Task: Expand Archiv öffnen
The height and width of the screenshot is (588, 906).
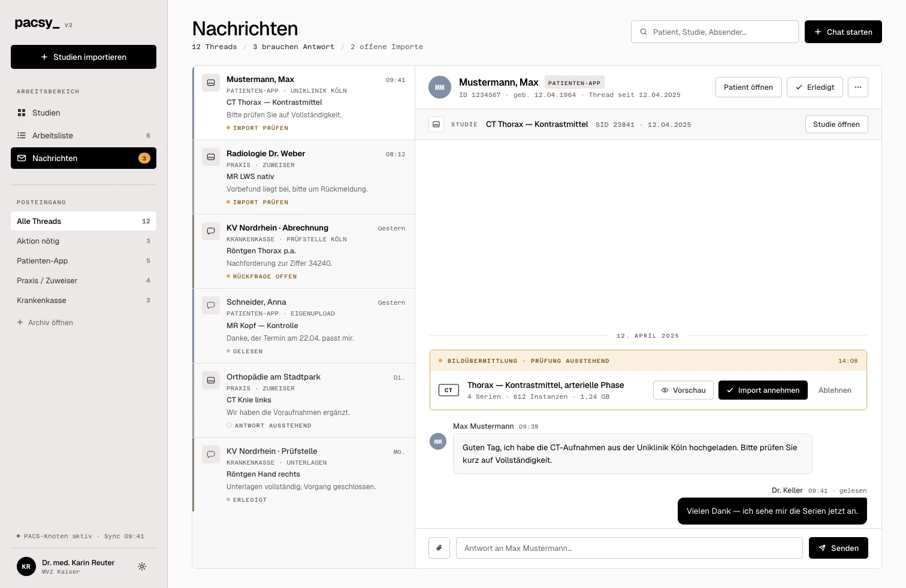Action: click(45, 323)
